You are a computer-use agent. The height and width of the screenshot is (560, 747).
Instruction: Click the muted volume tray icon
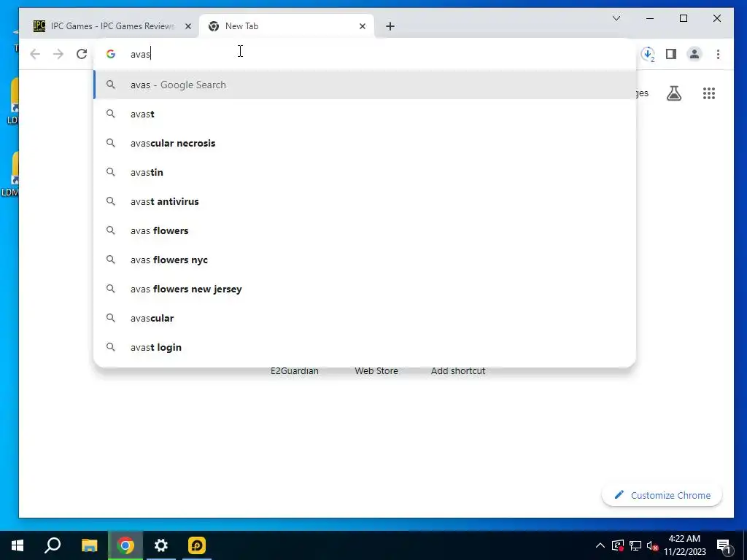pyautogui.click(x=652, y=545)
